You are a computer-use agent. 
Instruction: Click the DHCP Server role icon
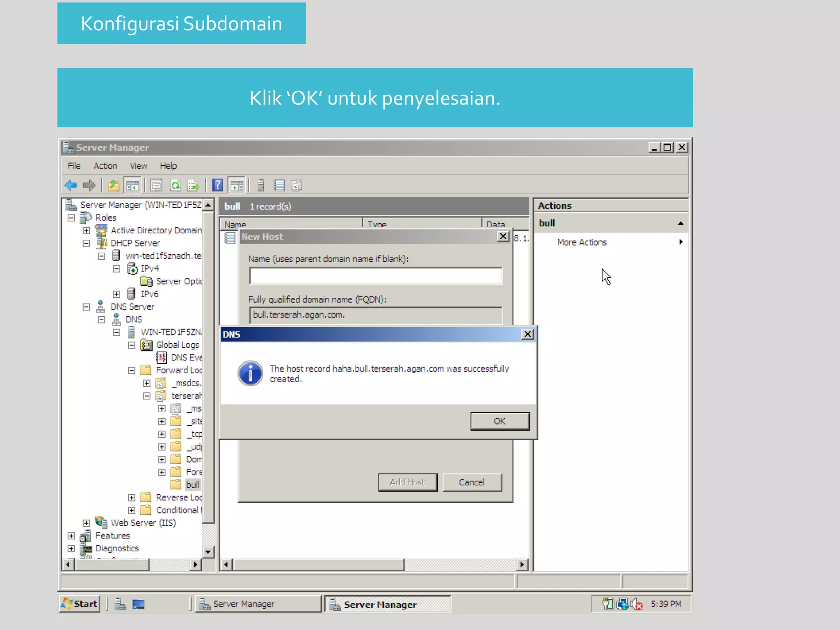[x=101, y=243]
